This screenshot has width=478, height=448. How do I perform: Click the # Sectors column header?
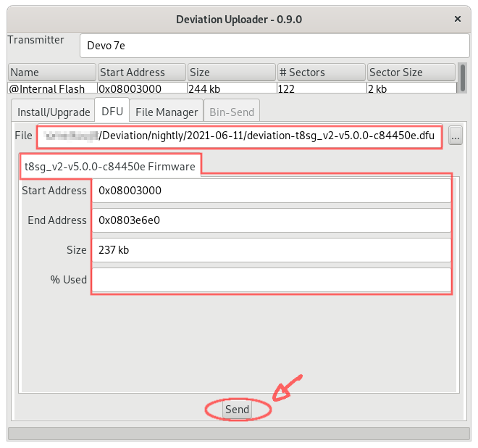(x=322, y=72)
